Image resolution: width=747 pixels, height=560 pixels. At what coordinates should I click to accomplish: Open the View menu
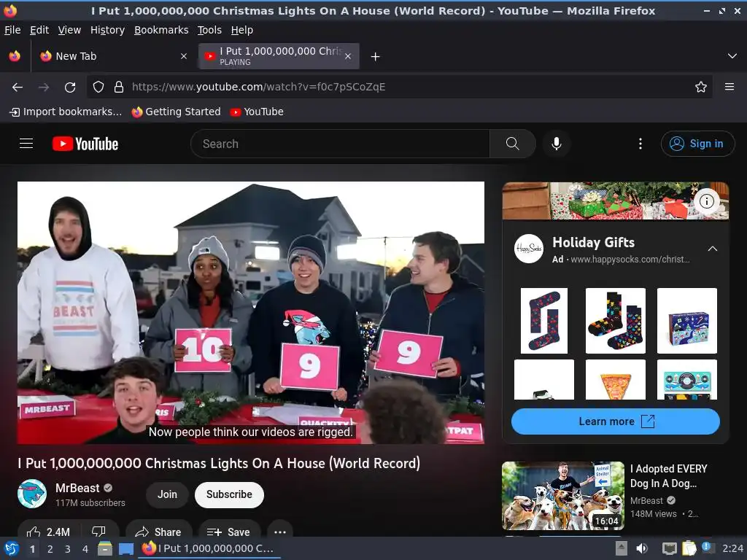click(x=69, y=30)
